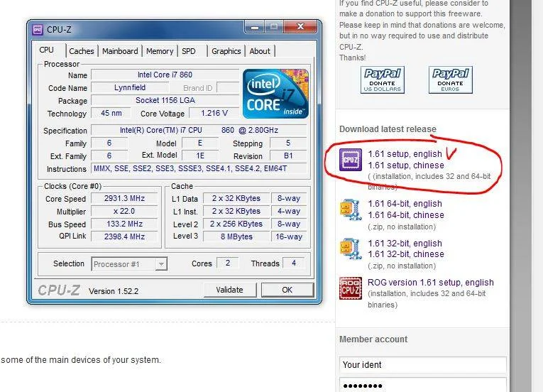Viewport: 543px width, 392px height.
Task: Click the Name field Intel Core i7 860
Action: click(x=165, y=75)
